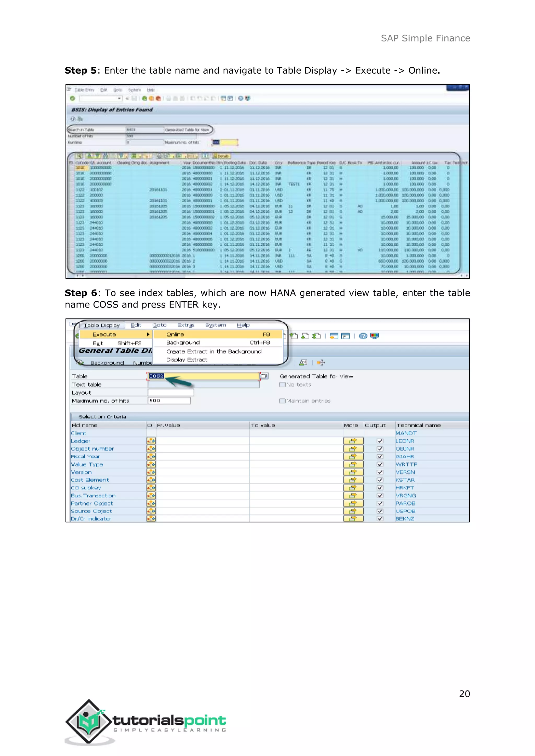Toggle the Output checkbox for Cost Element
535x756 pixels.
click(380, 480)
